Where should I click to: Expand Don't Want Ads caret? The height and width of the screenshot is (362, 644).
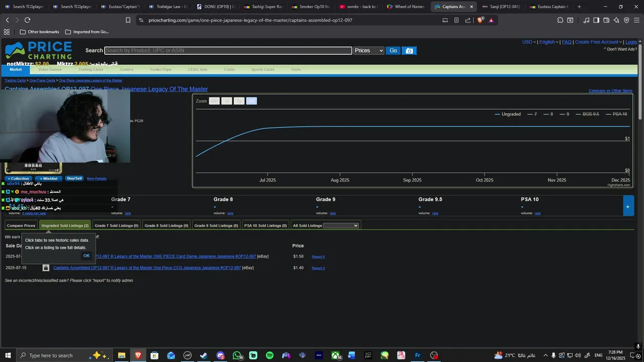pos(605,49)
